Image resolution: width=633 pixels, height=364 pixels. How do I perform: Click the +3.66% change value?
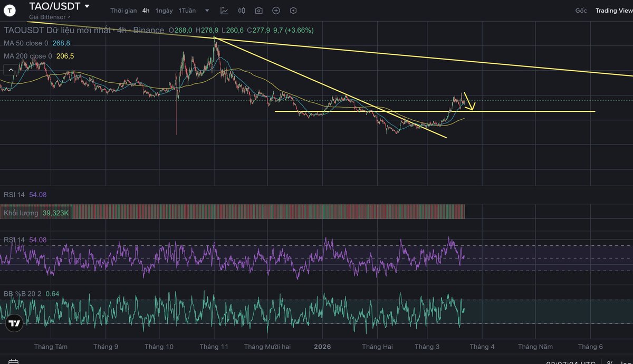pyautogui.click(x=299, y=31)
